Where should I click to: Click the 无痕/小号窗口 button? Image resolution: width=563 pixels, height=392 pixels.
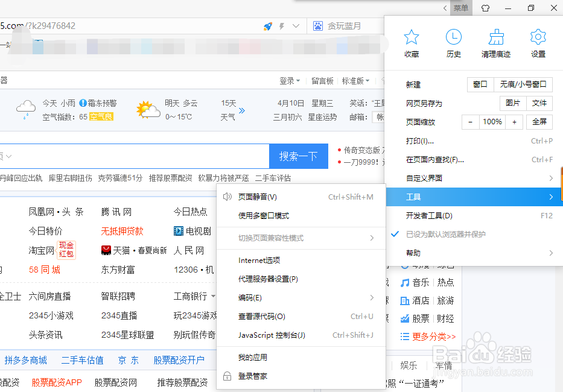pyautogui.click(x=523, y=84)
